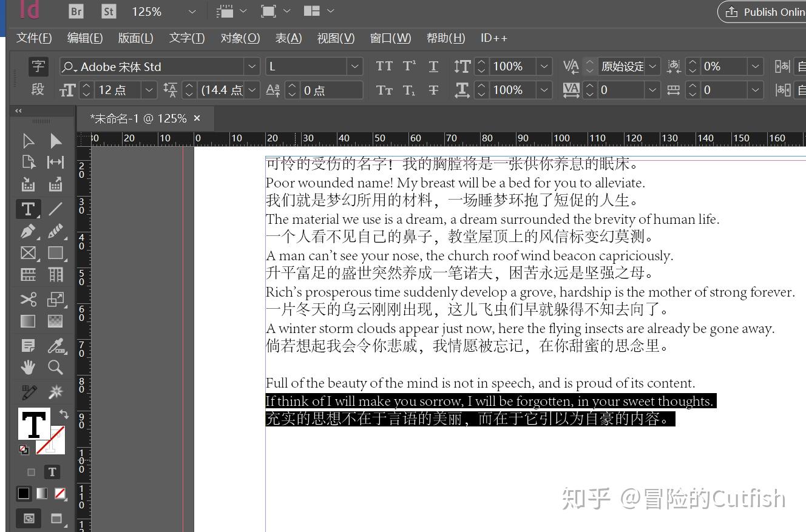The width and height of the screenshot is (806, 532).
Task: Open the Adobe 宋体 Std font dropdown
Action: (x=251, y=66)
